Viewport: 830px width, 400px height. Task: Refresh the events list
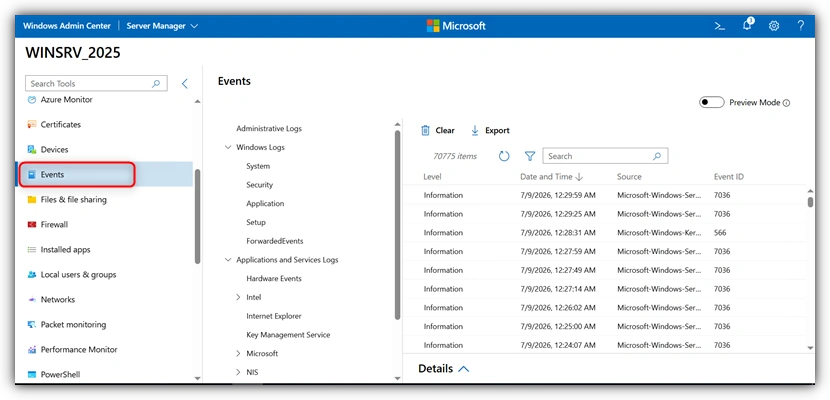504,156
